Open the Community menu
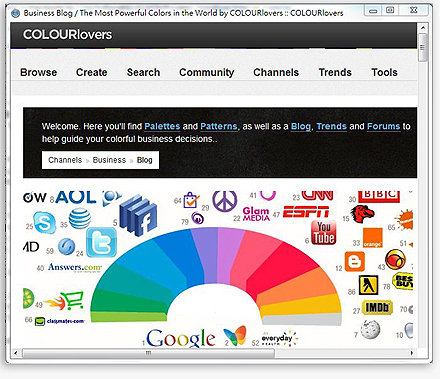Viewport: 440px width, 379px height. [207, 72]
